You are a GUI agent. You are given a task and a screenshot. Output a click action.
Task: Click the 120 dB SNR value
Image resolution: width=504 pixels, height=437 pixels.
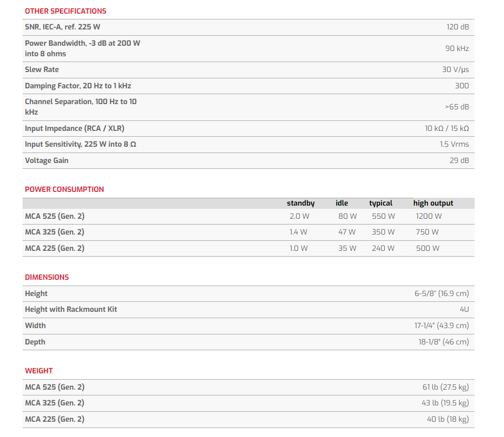click(457, 27)
